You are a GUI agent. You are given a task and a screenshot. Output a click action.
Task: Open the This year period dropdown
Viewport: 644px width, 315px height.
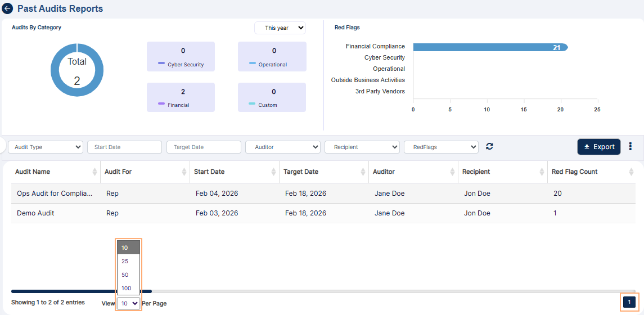coord(280,28)
